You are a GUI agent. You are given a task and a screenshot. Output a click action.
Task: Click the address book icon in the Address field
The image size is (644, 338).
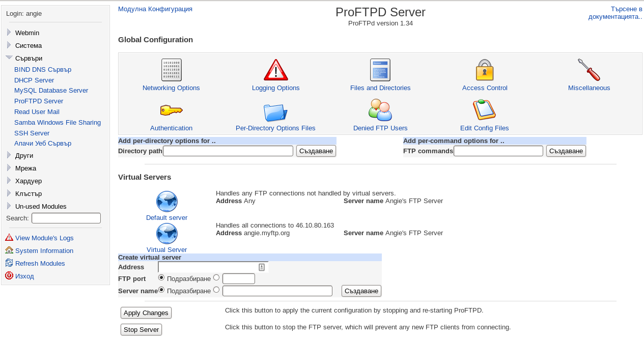click(x=262, y=267)
